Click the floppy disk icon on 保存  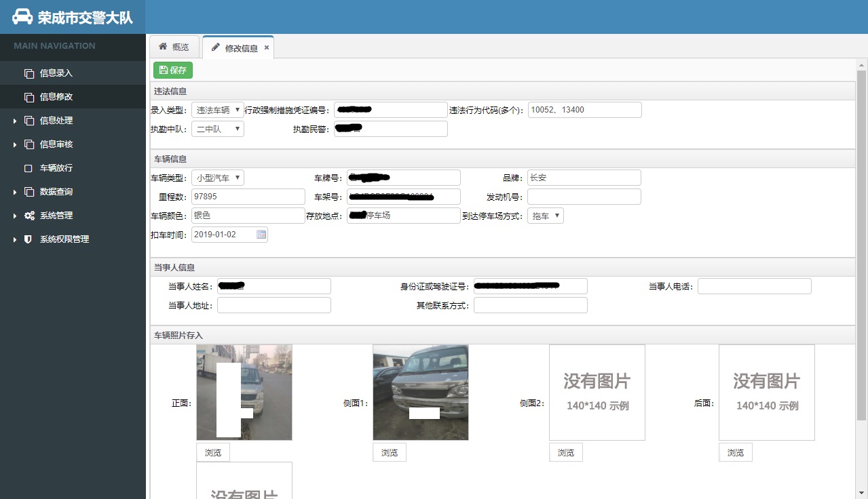pos(164,70)
